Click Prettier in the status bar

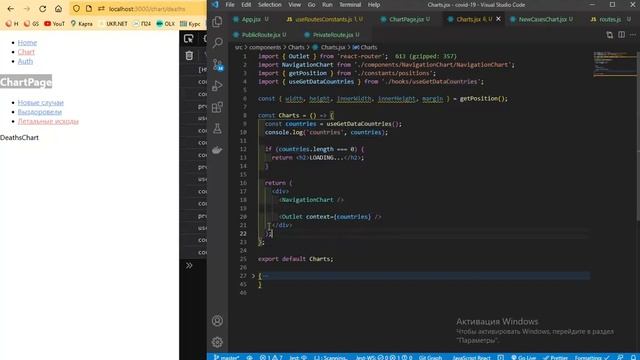tap(556, 357)
